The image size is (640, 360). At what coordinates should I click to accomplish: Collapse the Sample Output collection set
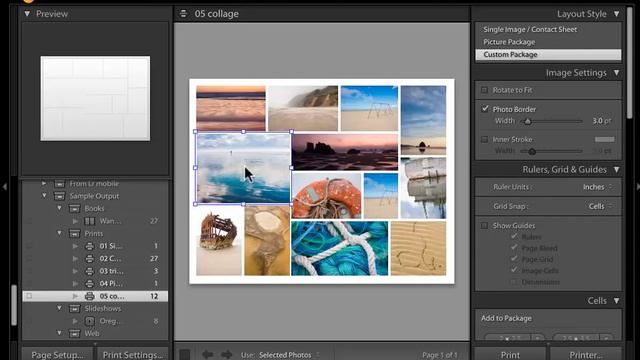[x=44, y=196]
